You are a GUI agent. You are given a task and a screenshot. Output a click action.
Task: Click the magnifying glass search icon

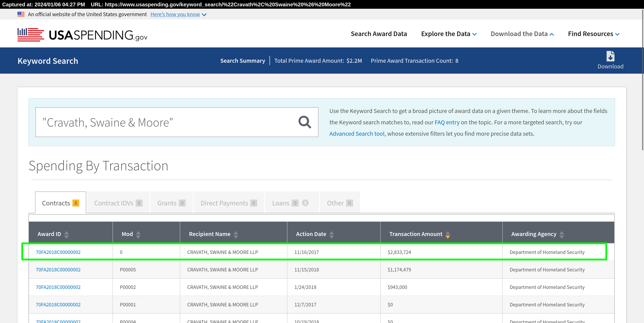[x=304, y=122]
